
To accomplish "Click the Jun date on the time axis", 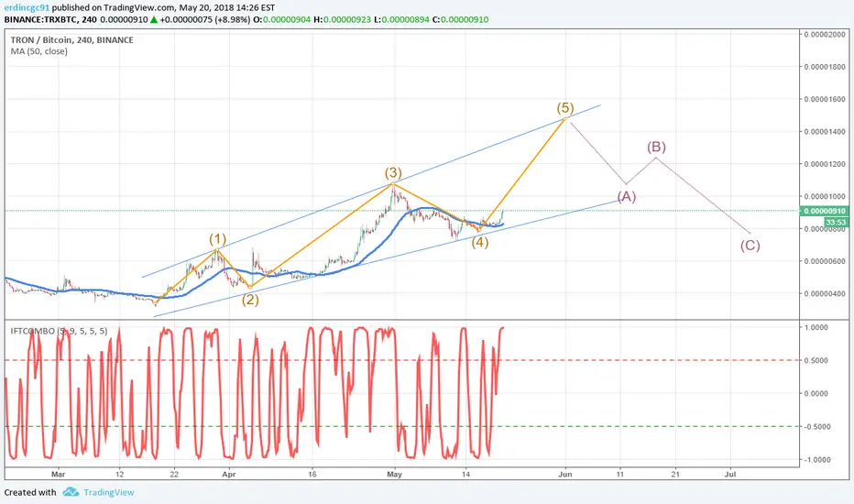I will tap(565, 474).
